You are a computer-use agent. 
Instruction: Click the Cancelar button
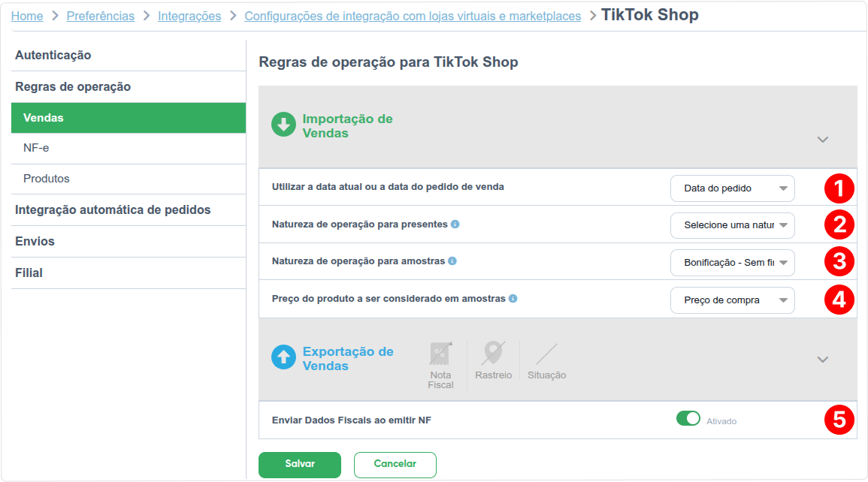395,464
